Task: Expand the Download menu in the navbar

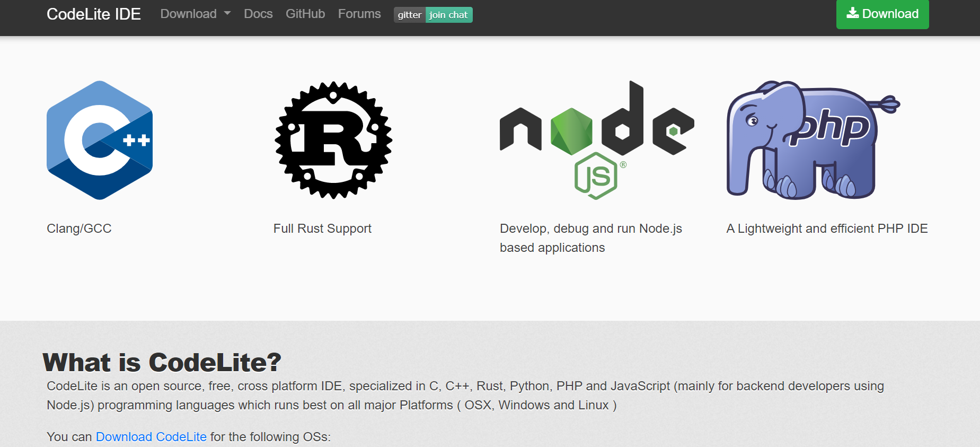Action: [x=189, y=14]
